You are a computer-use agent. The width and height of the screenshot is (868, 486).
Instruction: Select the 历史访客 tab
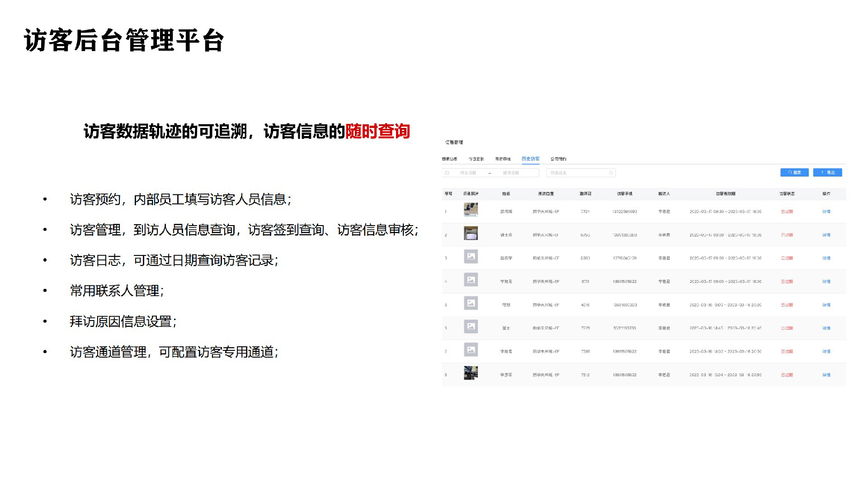pos(530,159)
